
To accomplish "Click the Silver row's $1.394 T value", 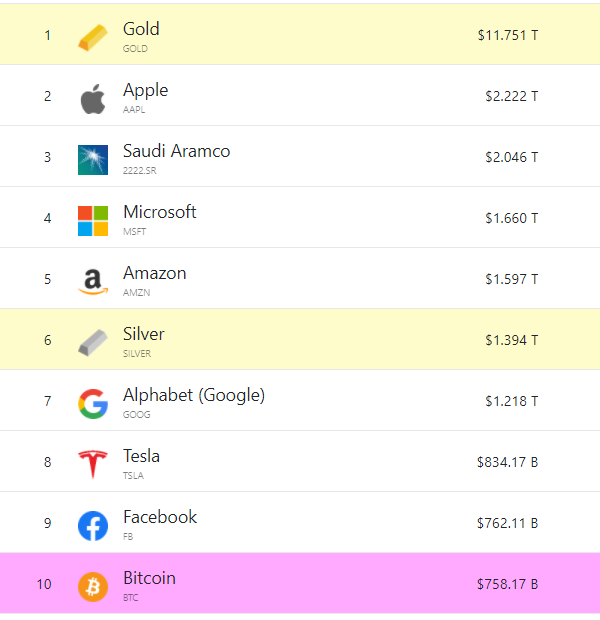I will tap(512, 340).
